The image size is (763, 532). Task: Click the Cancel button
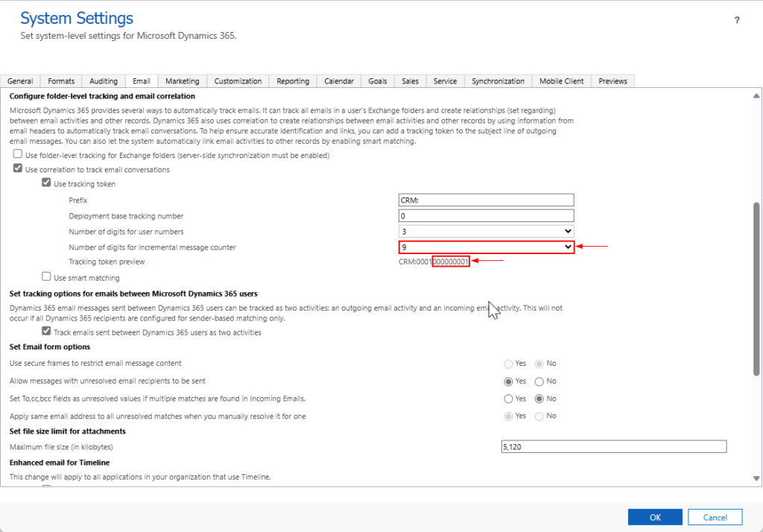click(715, 516)
